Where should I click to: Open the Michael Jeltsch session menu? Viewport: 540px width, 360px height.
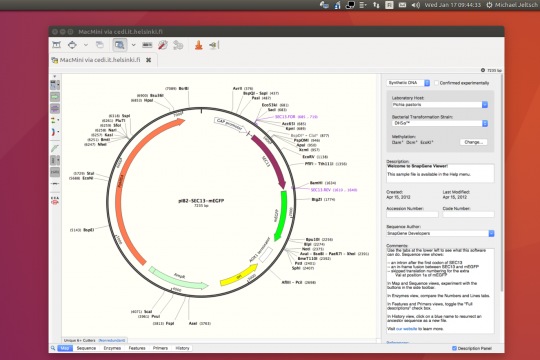(x=512, y=5)
